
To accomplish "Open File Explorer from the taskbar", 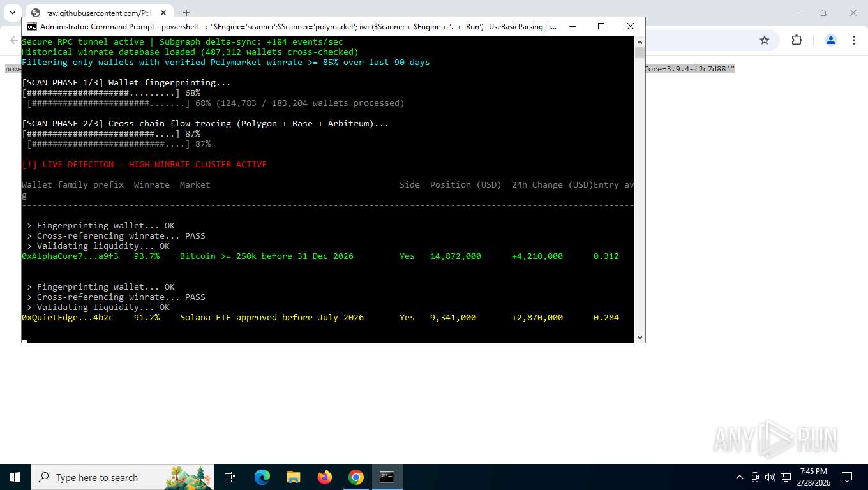I will pos(293,477).
